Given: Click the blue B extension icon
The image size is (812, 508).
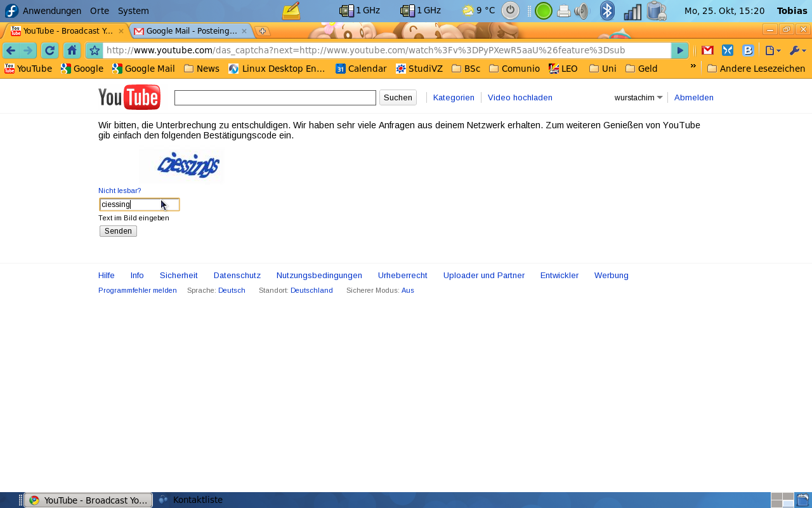Looking at the screenshot, I should (748, 51).
